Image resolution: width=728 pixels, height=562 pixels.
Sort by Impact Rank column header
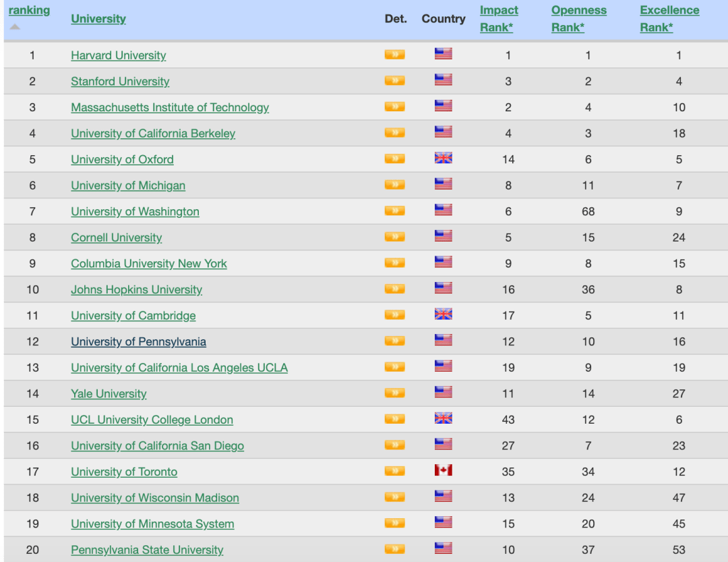click(x=499, y=19)
